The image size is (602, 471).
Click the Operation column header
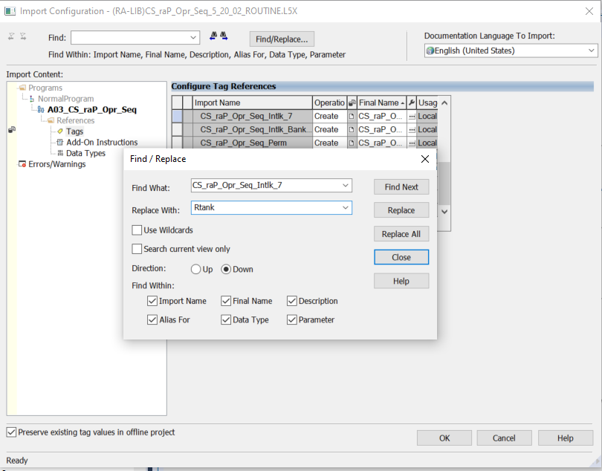329,102
